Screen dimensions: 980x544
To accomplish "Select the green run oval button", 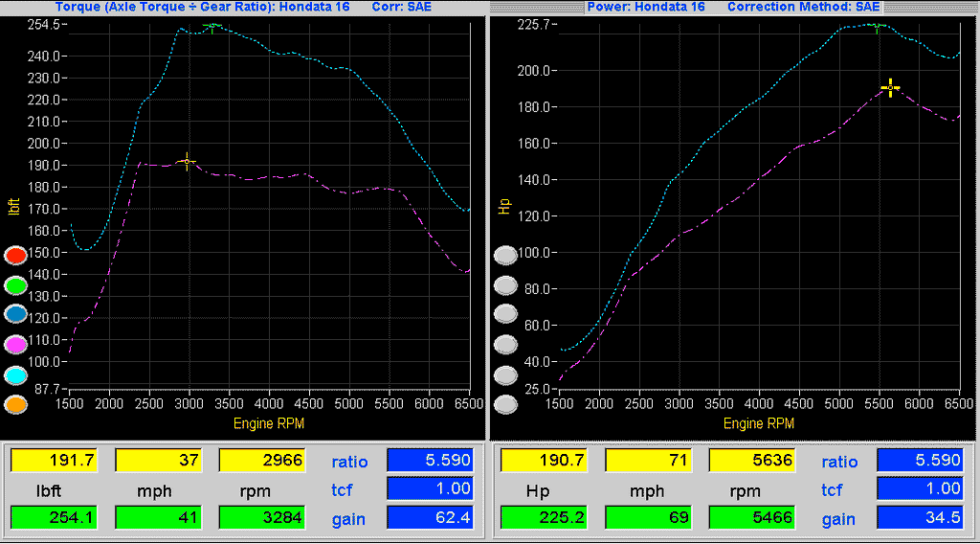I will point(16,285).
